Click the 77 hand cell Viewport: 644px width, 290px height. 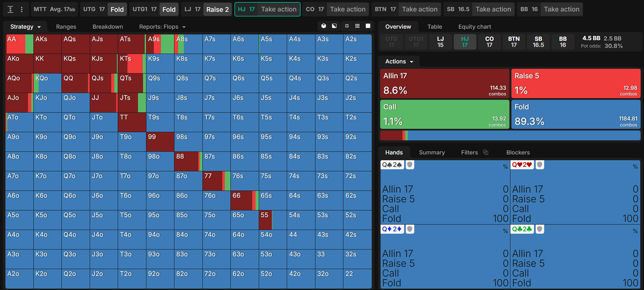217,181
